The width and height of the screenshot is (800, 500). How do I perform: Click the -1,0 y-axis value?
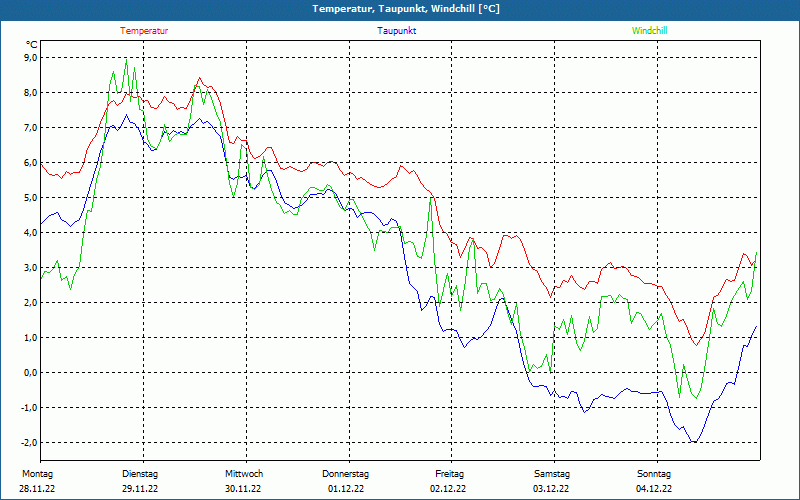[x=30, y=408]
